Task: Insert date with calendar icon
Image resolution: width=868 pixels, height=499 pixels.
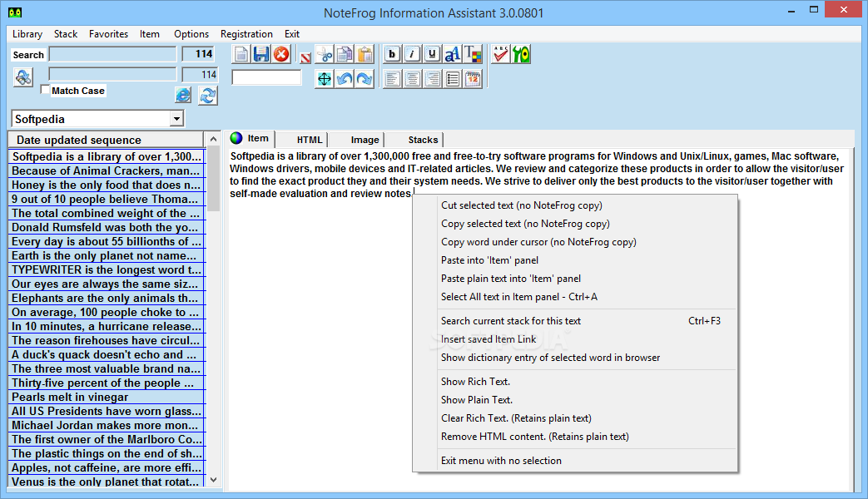Action: pos(473,78)
